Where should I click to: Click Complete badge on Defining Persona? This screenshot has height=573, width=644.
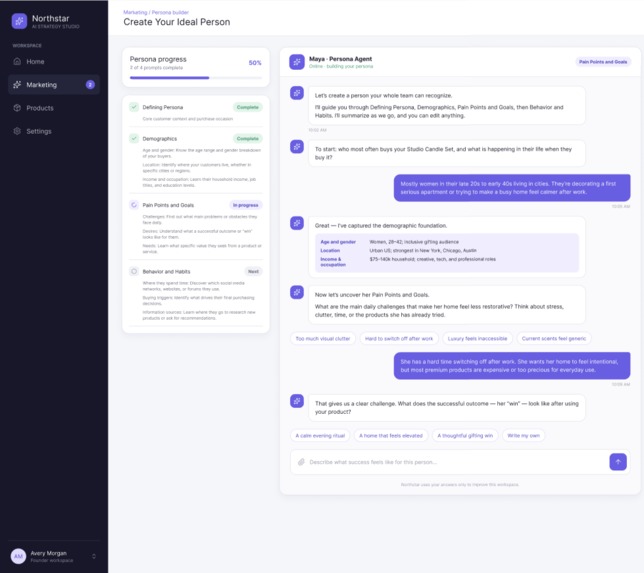(248, 107)
